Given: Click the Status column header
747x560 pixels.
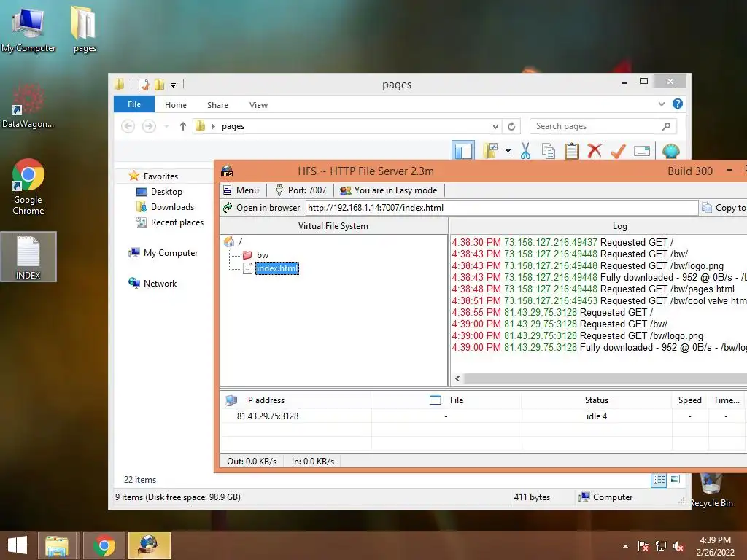Looking at the screenshot, I should pos(597,400).
